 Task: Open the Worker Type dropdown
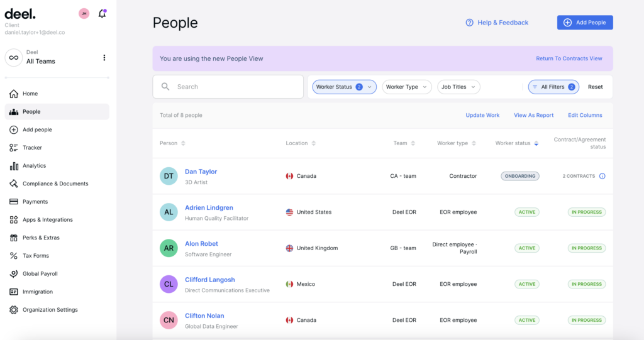click(x=407, y=87)
